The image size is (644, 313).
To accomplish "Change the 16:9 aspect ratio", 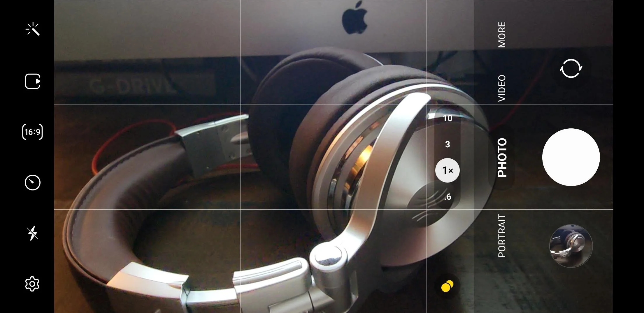I will (32, 132).
